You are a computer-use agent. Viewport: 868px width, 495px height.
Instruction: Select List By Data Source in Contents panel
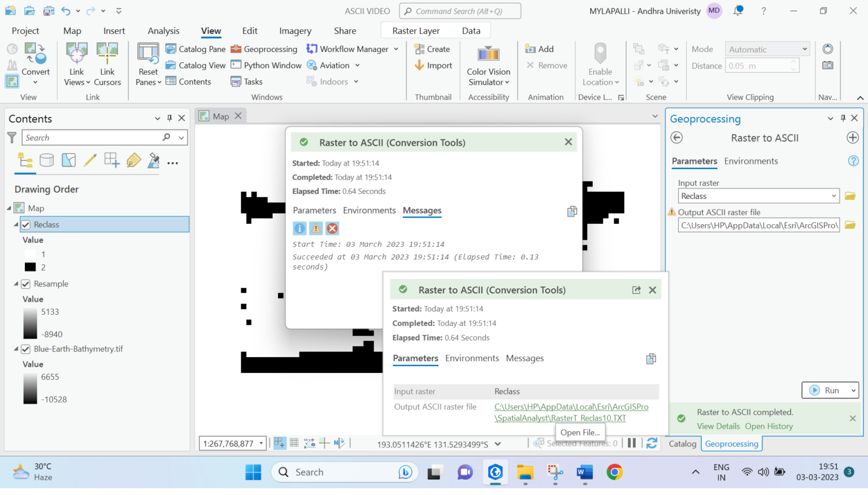coord(47,160)
